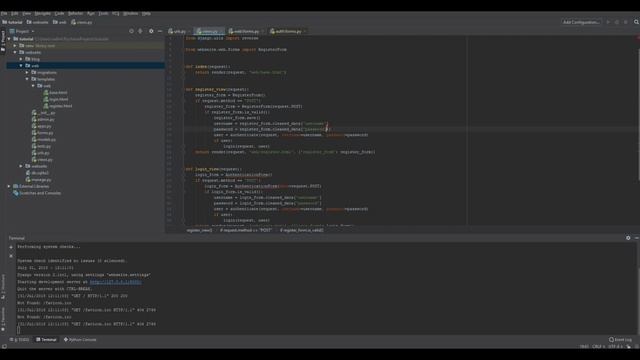This screenshot has width=640, height=360.
Task: Select __init__.py in project tree
Action: click(x=43, y=113)
